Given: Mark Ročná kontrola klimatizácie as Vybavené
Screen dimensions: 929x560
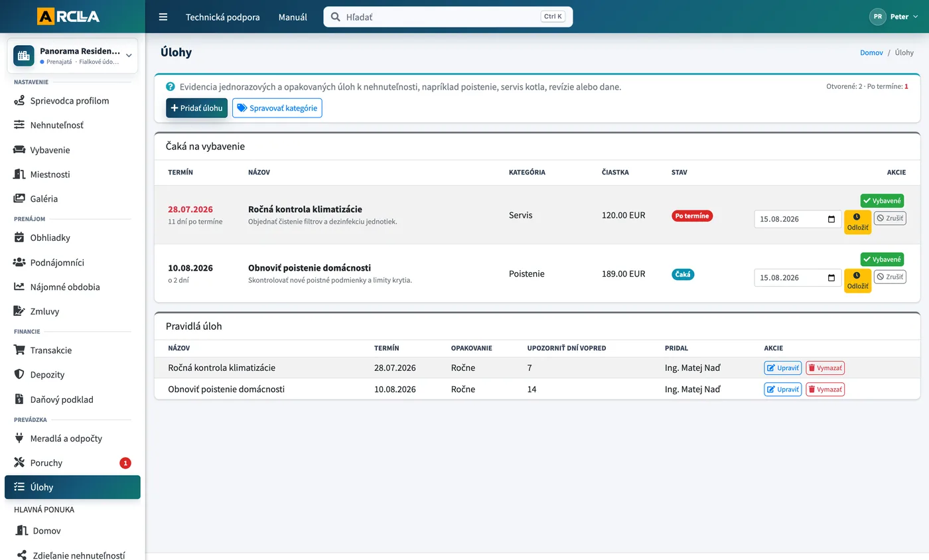Looking at the screenshot, I should click(x=882, y=201).
